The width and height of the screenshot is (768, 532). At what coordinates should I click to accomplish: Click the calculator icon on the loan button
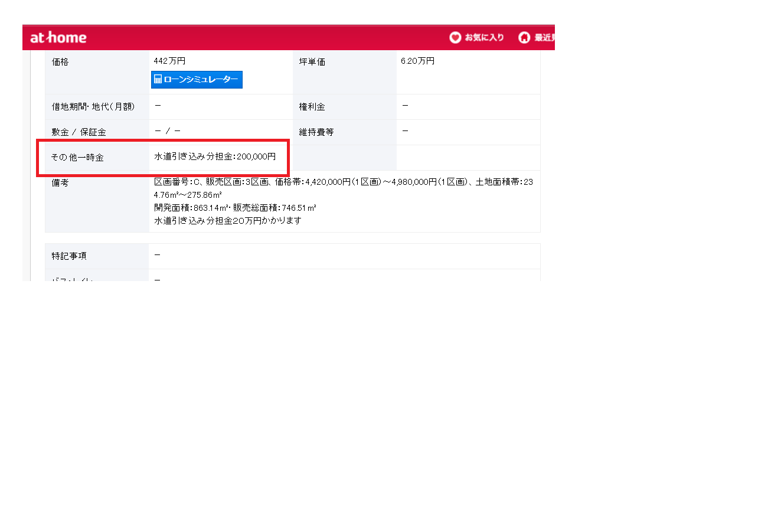pos(158,79)
